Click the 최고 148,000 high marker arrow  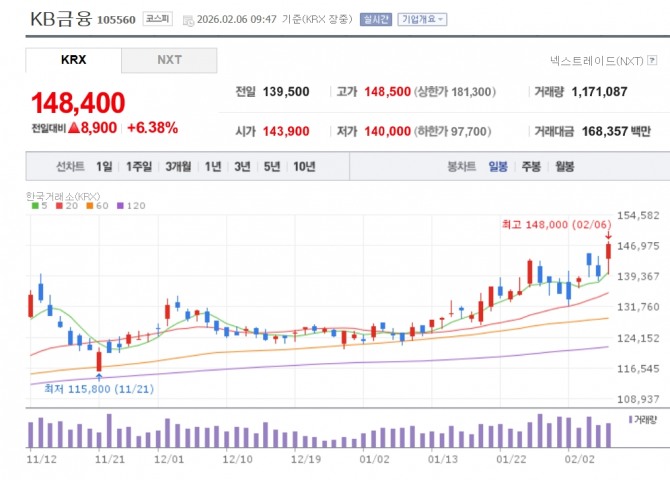click(x=607, y=236)
